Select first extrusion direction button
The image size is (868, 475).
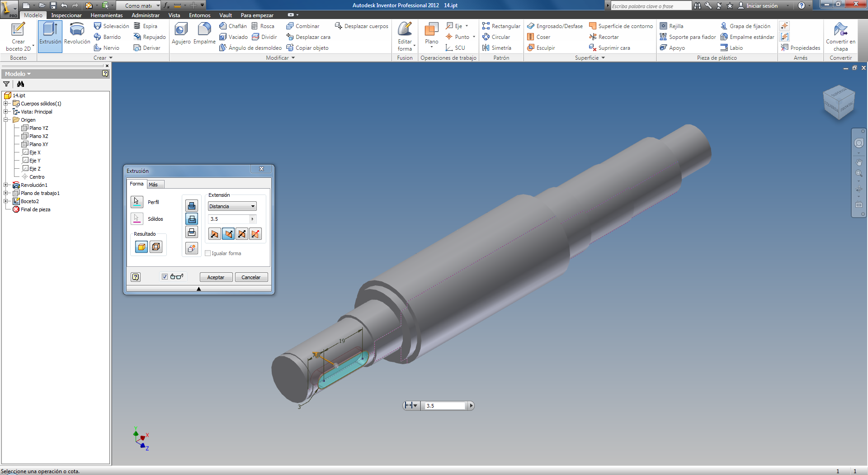214,234
